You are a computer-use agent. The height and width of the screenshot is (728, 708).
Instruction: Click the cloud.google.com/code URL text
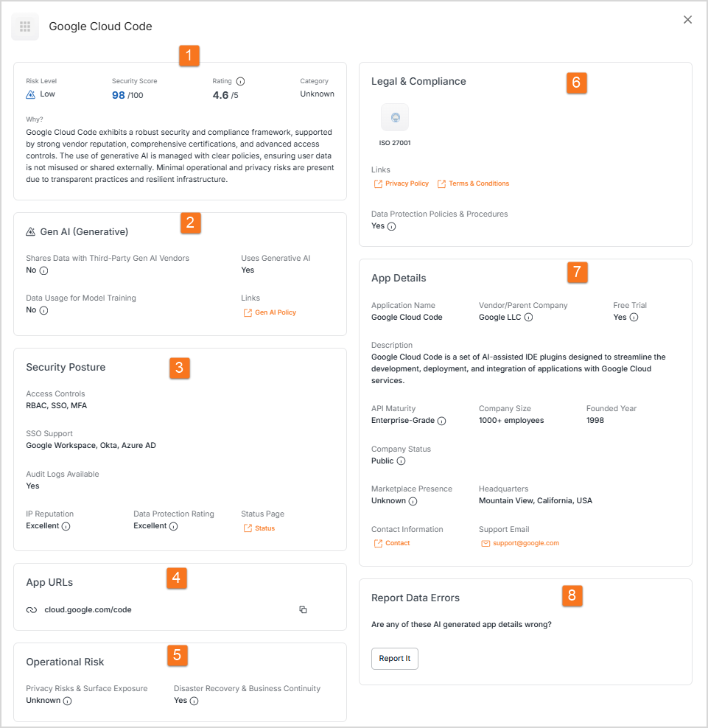[88, 609]
